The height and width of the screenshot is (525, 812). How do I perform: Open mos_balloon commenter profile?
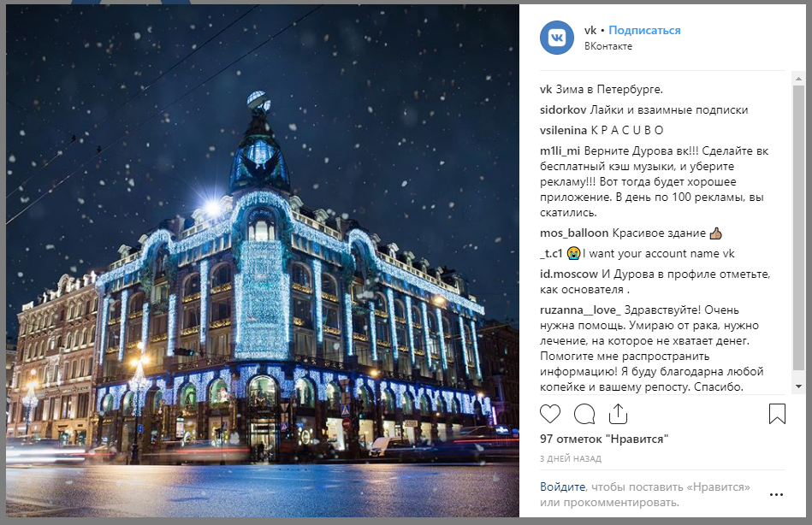(x=574, y=233)
